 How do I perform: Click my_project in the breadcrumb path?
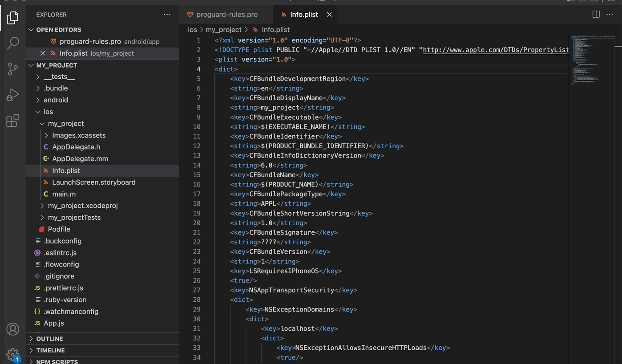point(223,30)
